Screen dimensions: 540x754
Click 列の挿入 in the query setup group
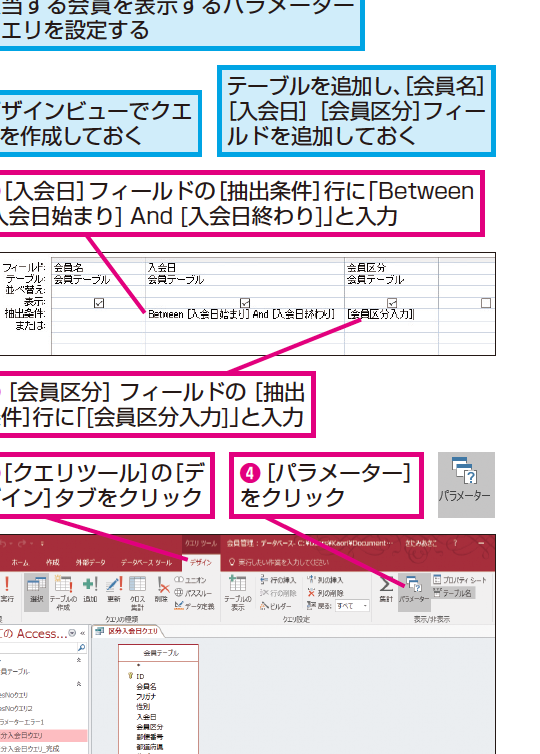pos(325,580)
